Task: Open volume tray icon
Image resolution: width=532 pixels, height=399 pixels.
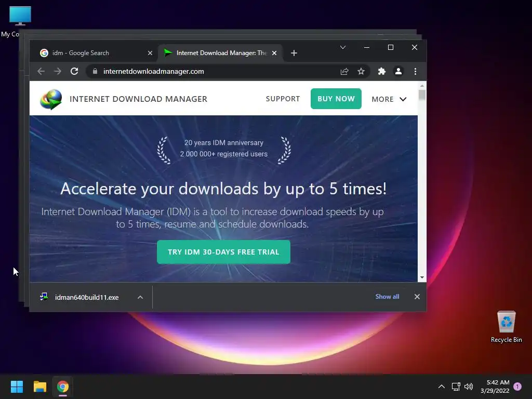Action: tap(469, 387)
